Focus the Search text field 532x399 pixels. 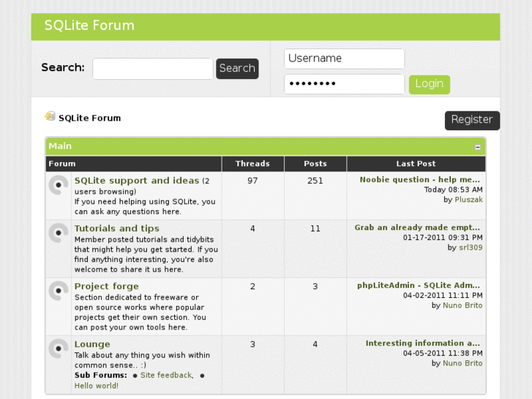tap(153, 69)
